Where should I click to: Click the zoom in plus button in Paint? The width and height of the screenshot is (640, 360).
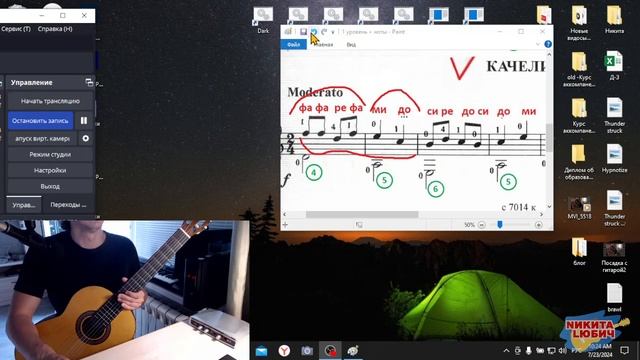pos(538,225)
